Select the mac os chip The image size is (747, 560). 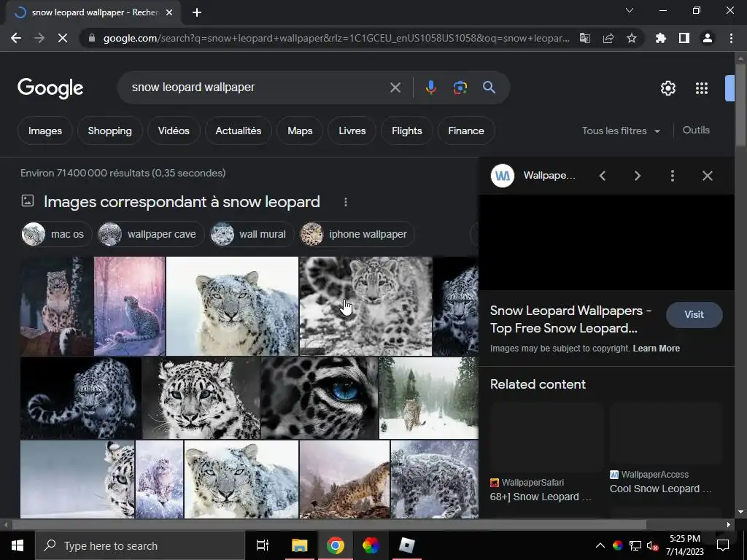[x=56, y=234]
